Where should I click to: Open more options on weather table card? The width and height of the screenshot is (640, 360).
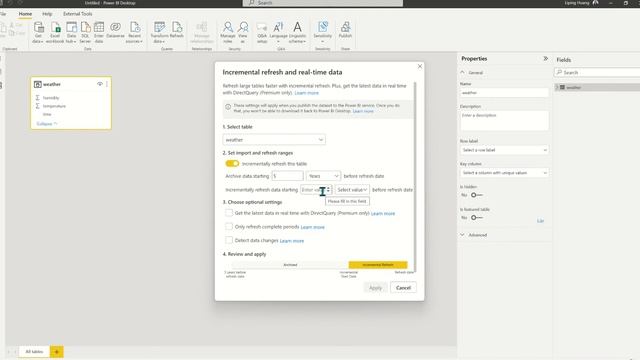(107, 84)
